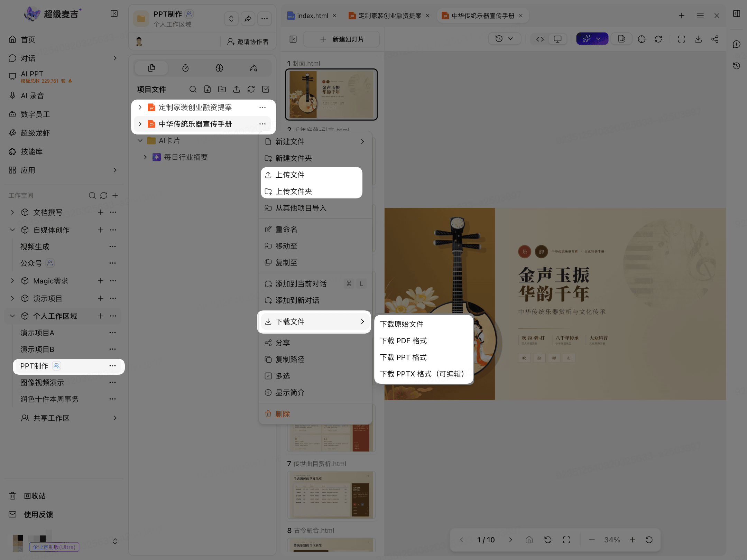Viewport: 747px width, 560px height.
Task: Switch to the brain tab icon
Action: pos(219,68)
